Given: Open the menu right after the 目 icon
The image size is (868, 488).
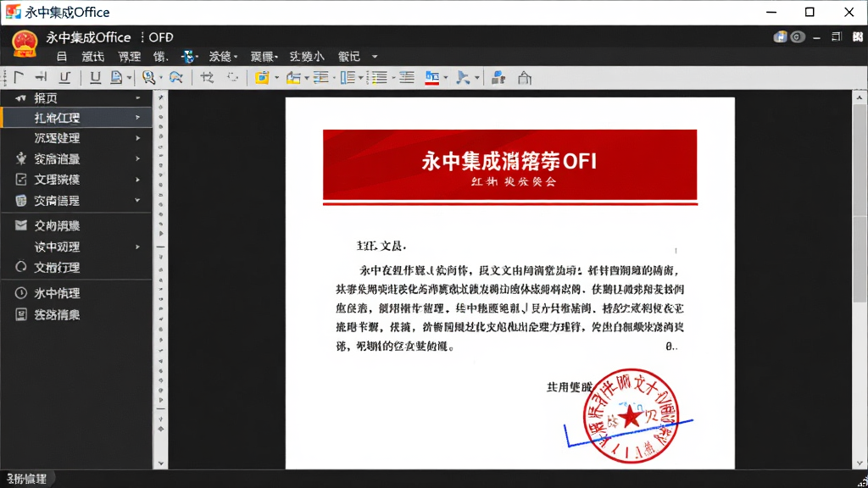Looking at the screenshot, I should click(92, 57).
